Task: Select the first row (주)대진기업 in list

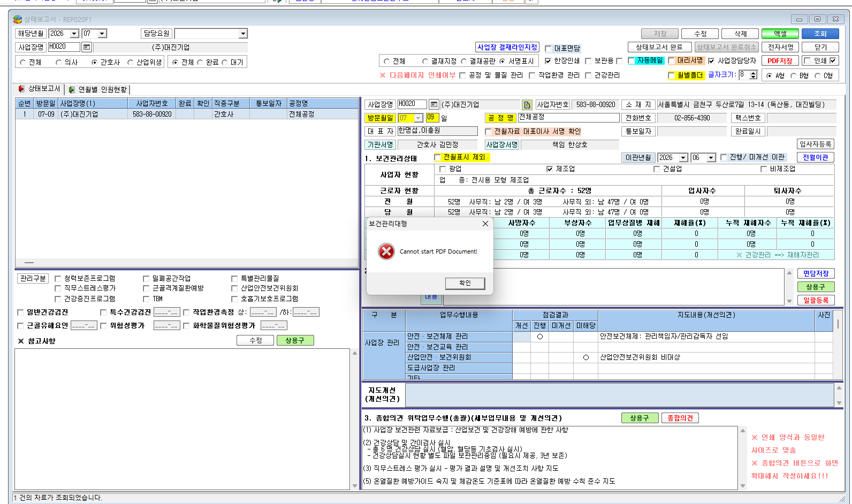Action: [186, 114]
